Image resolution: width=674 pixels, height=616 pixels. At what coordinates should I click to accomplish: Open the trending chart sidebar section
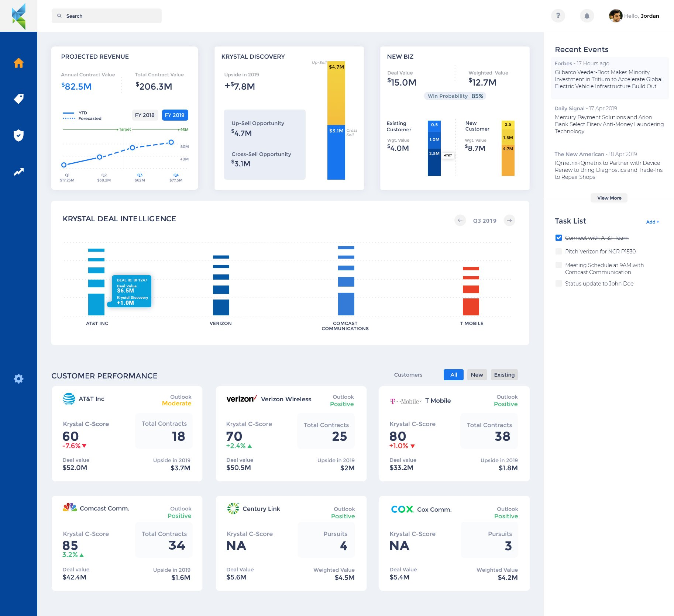(18, 172)
